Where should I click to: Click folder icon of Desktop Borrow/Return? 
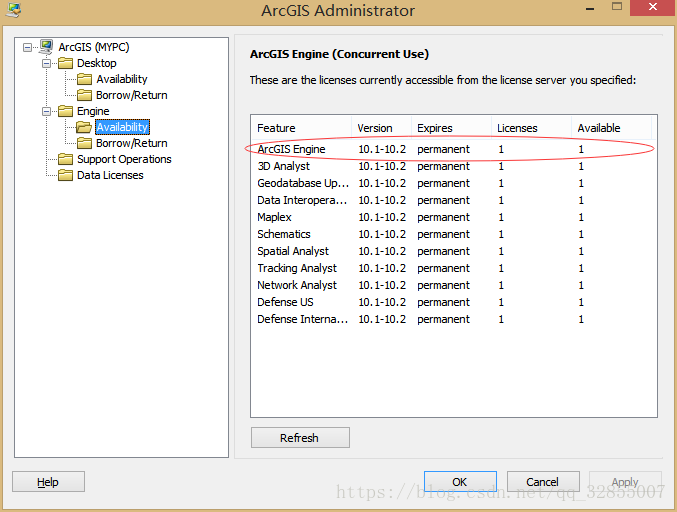point(84,95)
